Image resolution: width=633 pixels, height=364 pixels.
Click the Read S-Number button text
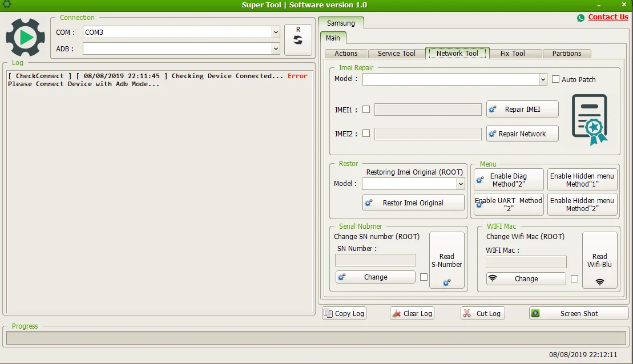(x=446, y=260)
